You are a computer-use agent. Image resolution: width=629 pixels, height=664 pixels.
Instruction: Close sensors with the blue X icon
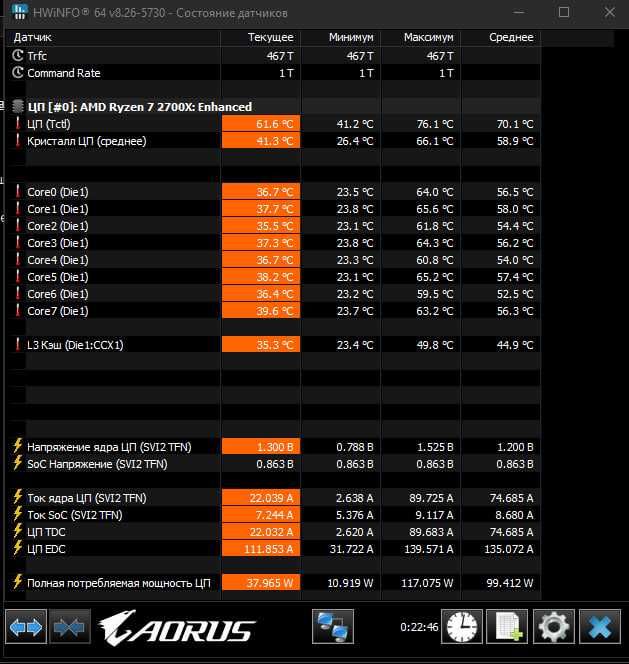pyautogui.click(x=600, y=627)
